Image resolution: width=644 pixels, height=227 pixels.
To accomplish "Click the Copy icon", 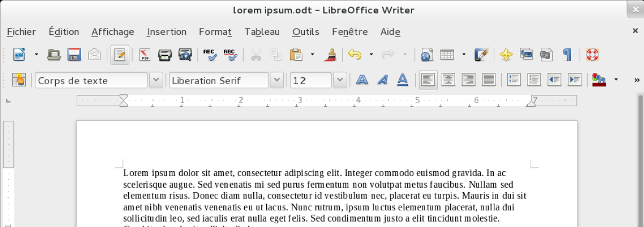I will pyautogui.click(x=276, y=54).
